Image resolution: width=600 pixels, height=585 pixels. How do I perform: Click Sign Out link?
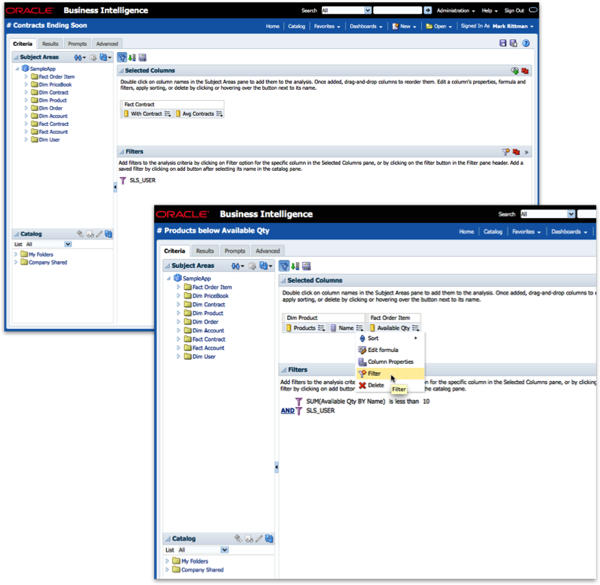click(x=514, y=10)
